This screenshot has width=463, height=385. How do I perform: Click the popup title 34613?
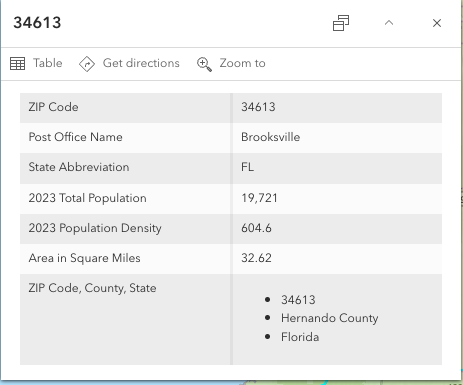tap(37, 23)
